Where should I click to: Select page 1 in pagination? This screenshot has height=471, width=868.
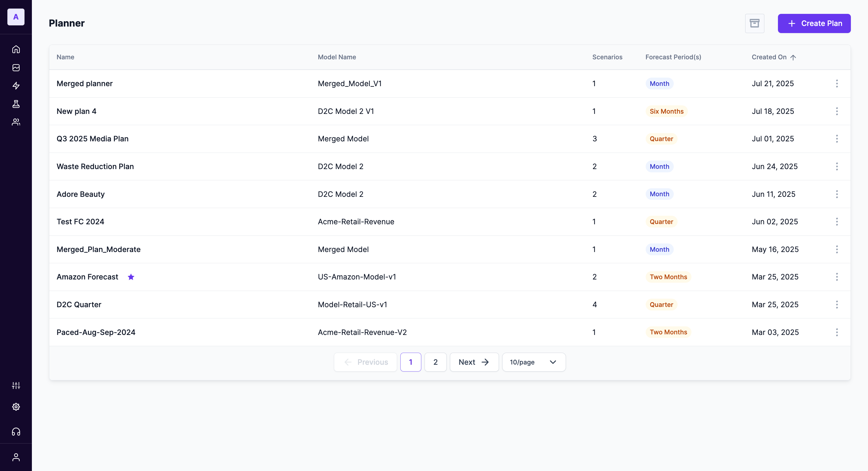coord(410,362)
